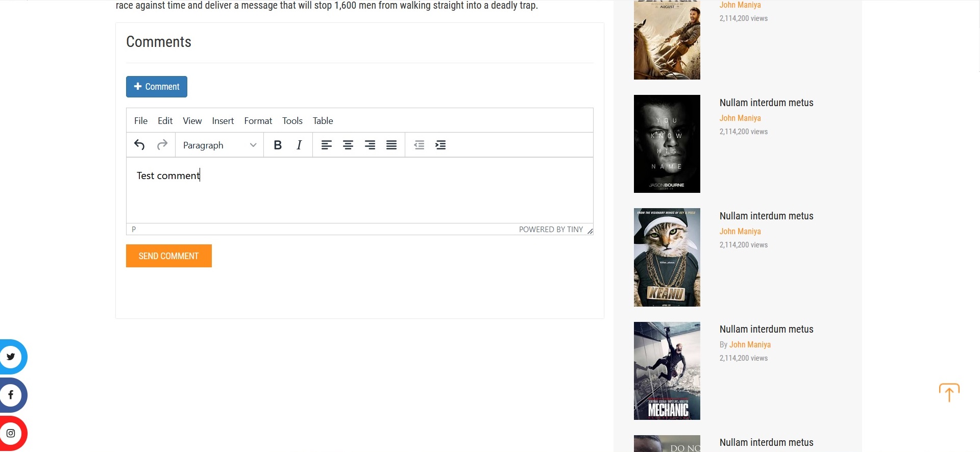Image resolution: width=980 pixels, height=452 pixels.
Task: Click the Redo arrow in editor toolbar
Action: coord(162,145)
